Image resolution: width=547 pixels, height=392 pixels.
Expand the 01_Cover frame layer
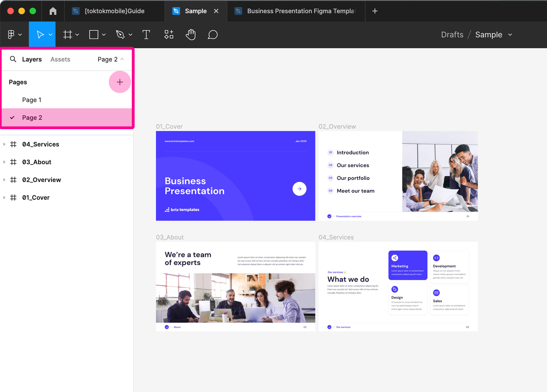coord(4,197)
